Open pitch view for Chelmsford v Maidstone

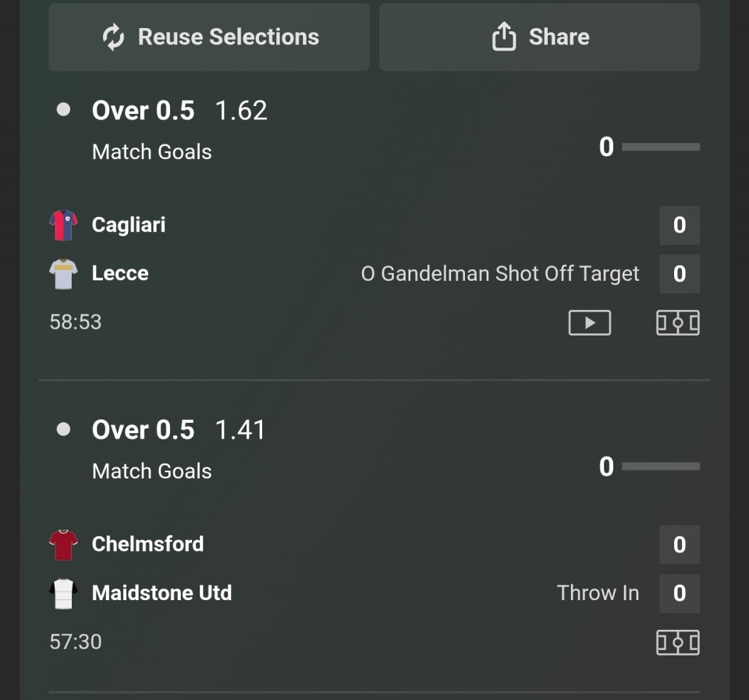677,642
